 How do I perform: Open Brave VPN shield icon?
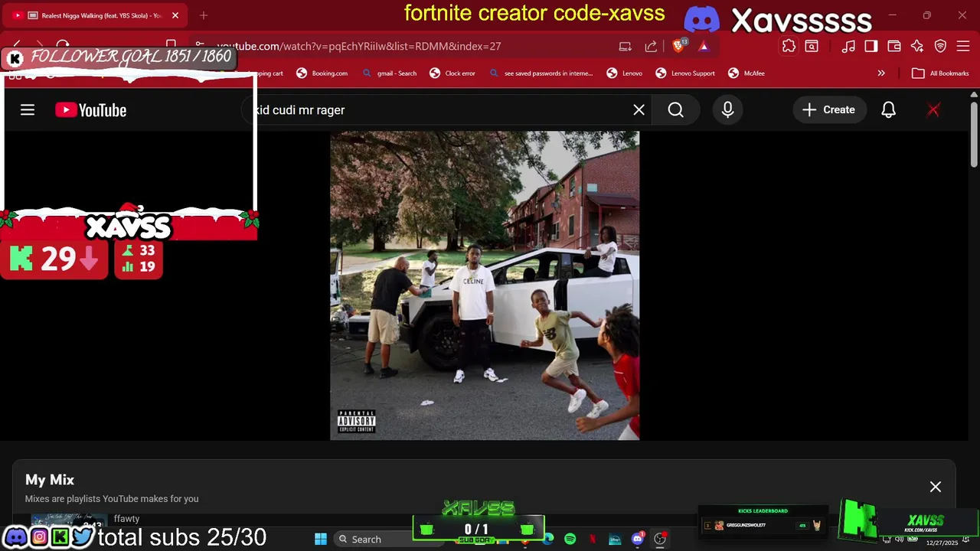(940, 47)
